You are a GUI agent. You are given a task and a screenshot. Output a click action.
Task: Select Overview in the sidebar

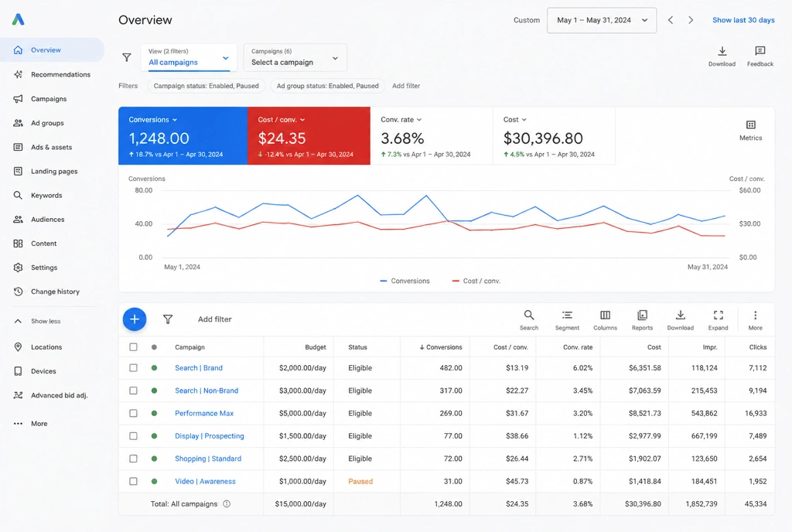(x=52, y=50)
